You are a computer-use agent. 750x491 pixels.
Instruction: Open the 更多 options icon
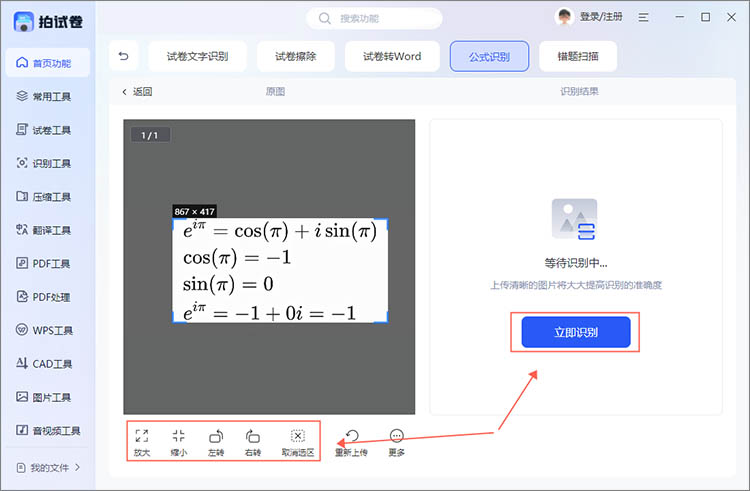397,442
